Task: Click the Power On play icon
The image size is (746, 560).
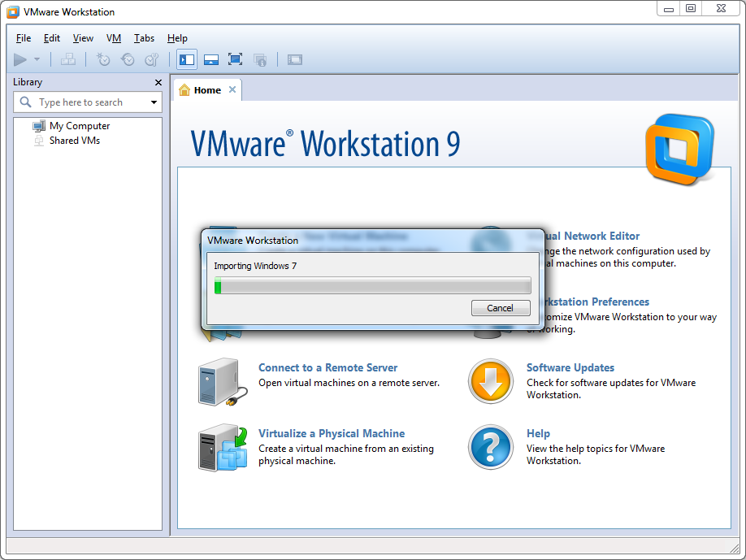Action: coord(20,59)
